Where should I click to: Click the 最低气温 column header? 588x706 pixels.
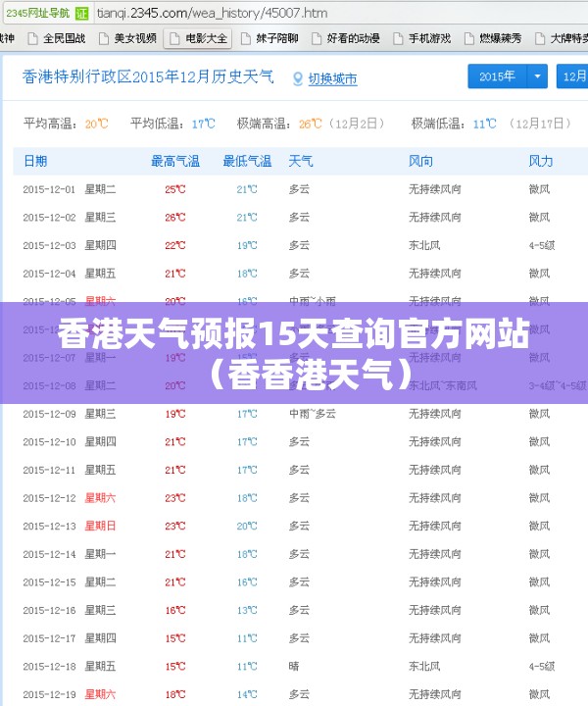[247, 161]
